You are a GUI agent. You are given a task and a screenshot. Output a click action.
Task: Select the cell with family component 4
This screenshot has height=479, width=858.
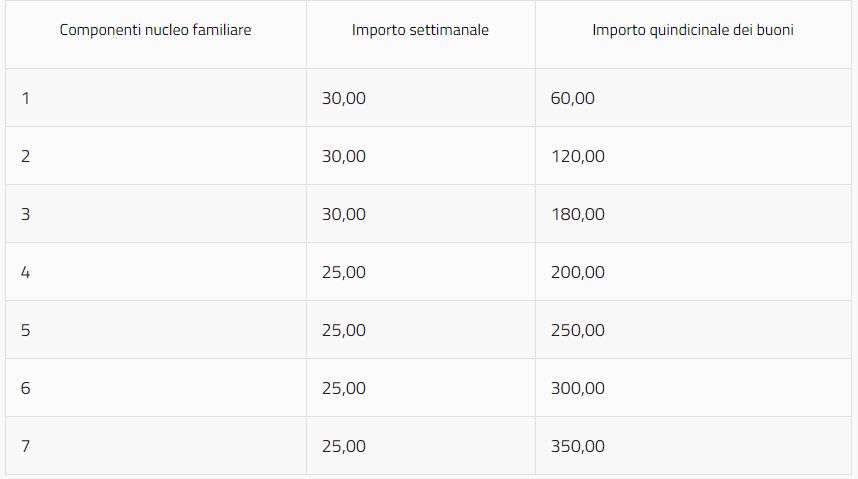click(26, 272)
